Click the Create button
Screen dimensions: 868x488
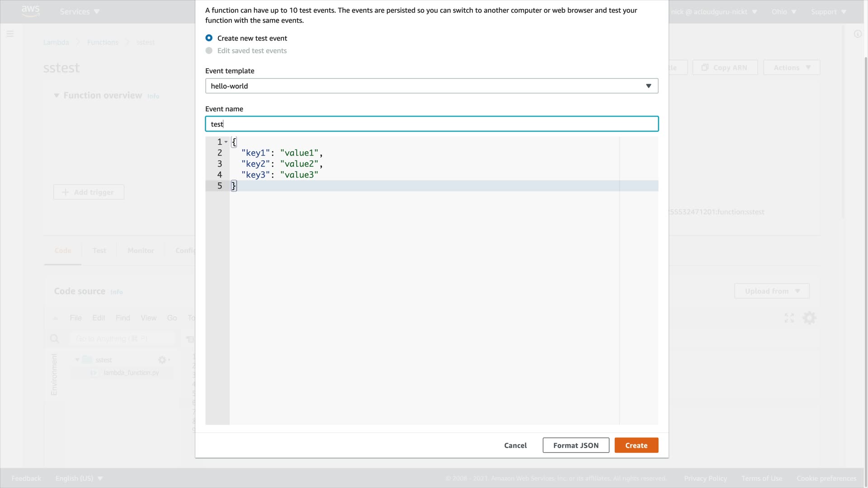636,446
